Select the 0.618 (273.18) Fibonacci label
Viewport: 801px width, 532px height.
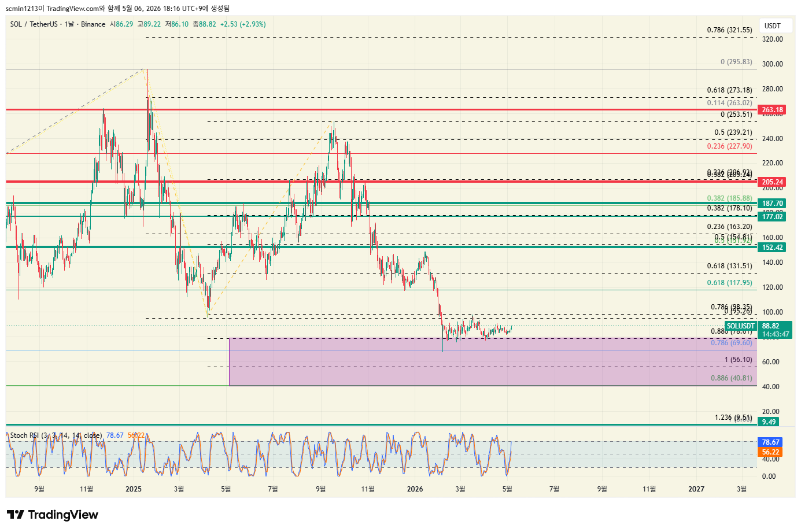point(730,90)
